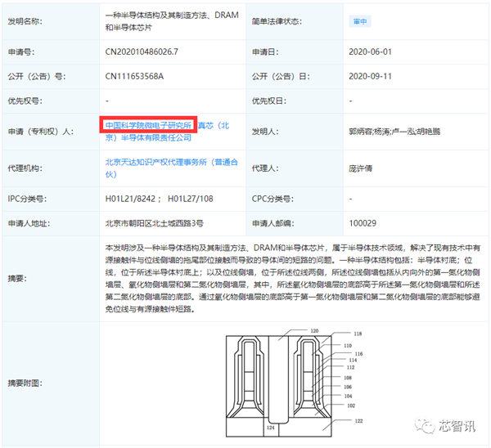Click the 优先权日 field label
The width and height of the screenshot is (491, 448).
[269, 101]
